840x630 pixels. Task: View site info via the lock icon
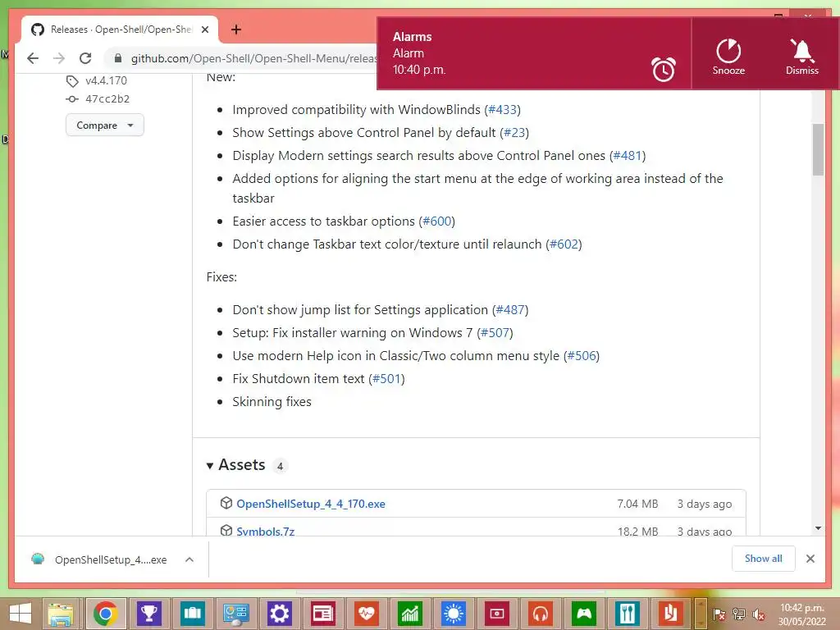click(118, 58)
